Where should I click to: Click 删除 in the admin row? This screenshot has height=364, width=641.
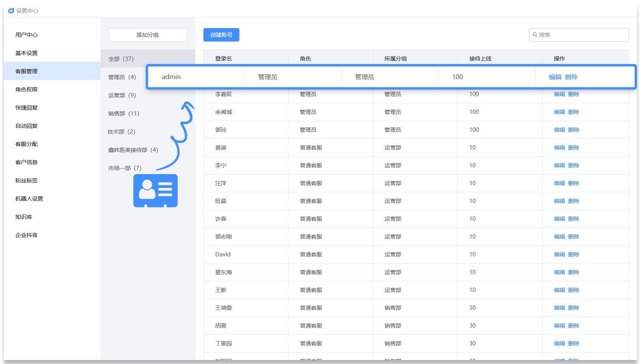[x=571, y=77]
